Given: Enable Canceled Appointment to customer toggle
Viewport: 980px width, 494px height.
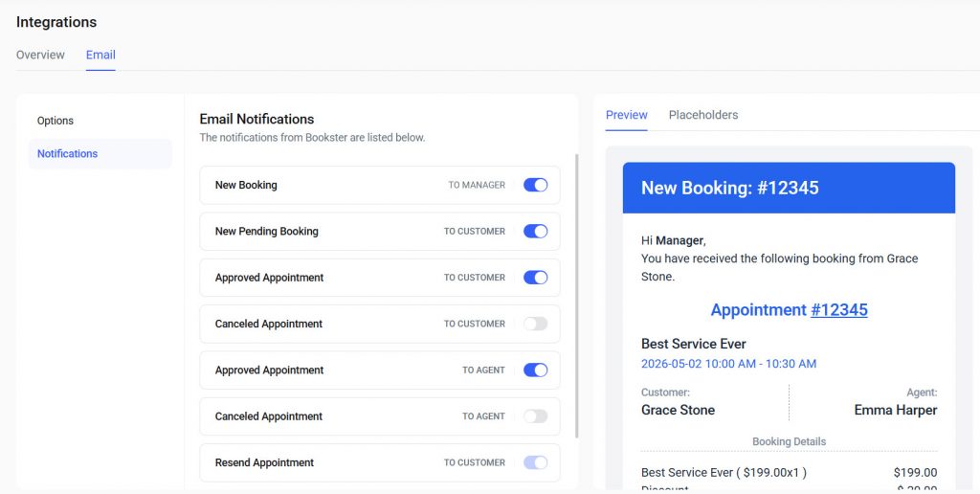Looking at the screenshot, I should click(535, 324).
